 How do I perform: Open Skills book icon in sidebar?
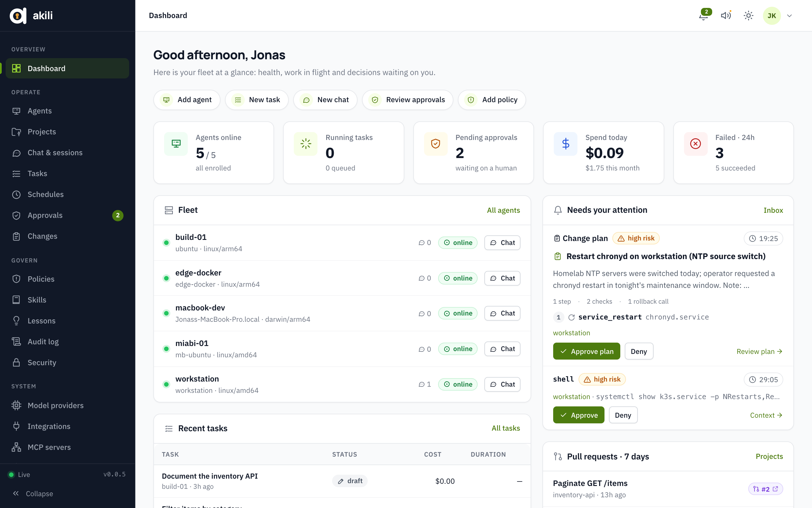pyautogui.click(x=16, y=300)
